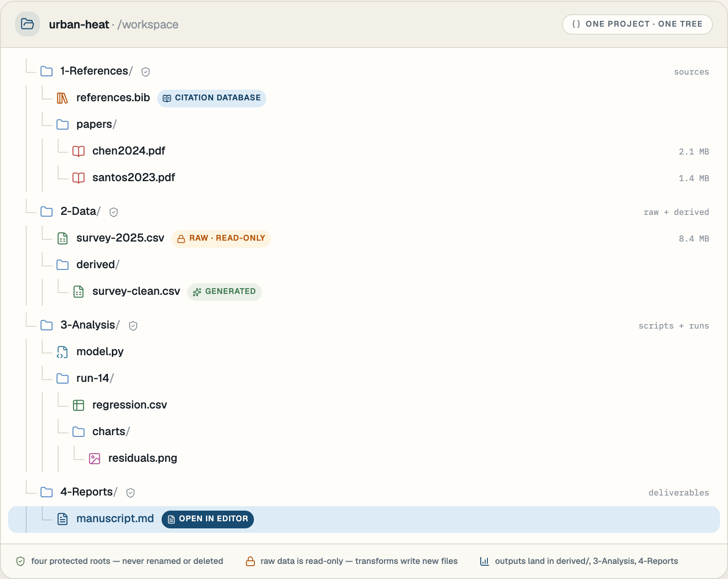Screen dimensions: 728x579
Task: Collapse the run-14/ folder
Action: tap(63, 379)
